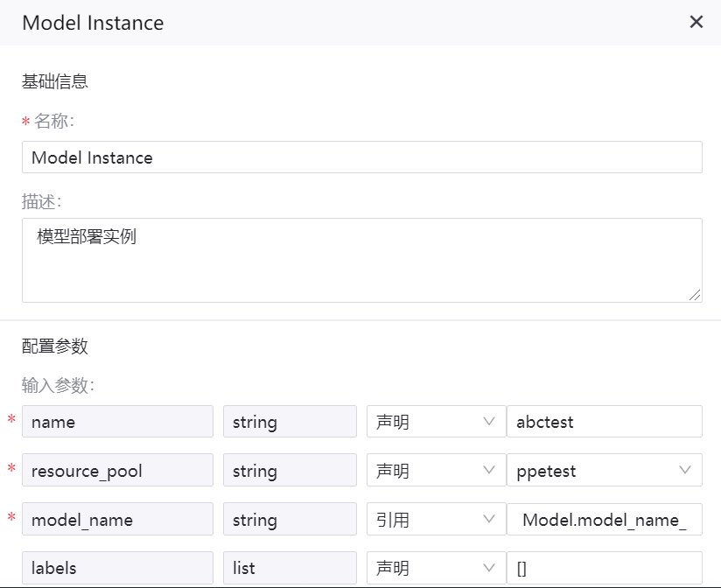
Task: Click the string type field for resource_pool
Action: point(290,471)
